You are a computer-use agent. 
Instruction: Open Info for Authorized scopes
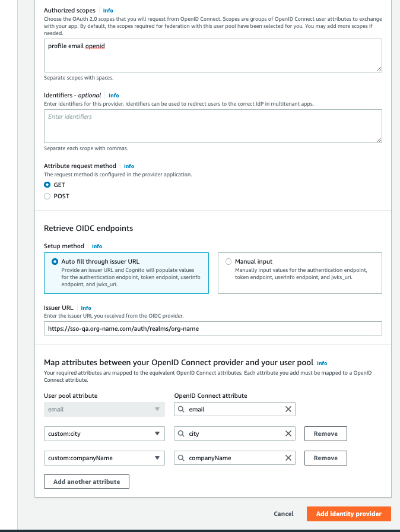(x=107, y=10)
